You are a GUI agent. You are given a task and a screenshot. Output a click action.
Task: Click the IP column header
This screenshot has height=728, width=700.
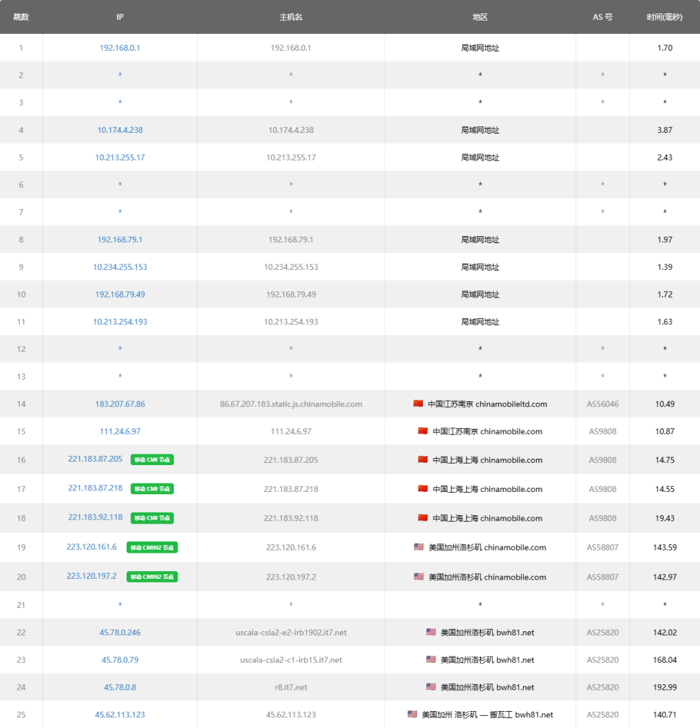(120, 17)
